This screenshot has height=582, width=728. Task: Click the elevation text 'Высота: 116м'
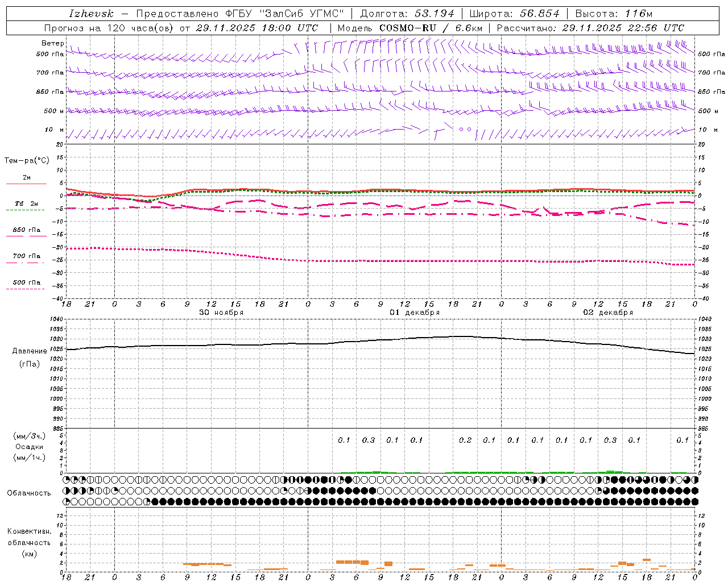pos(614,14)
